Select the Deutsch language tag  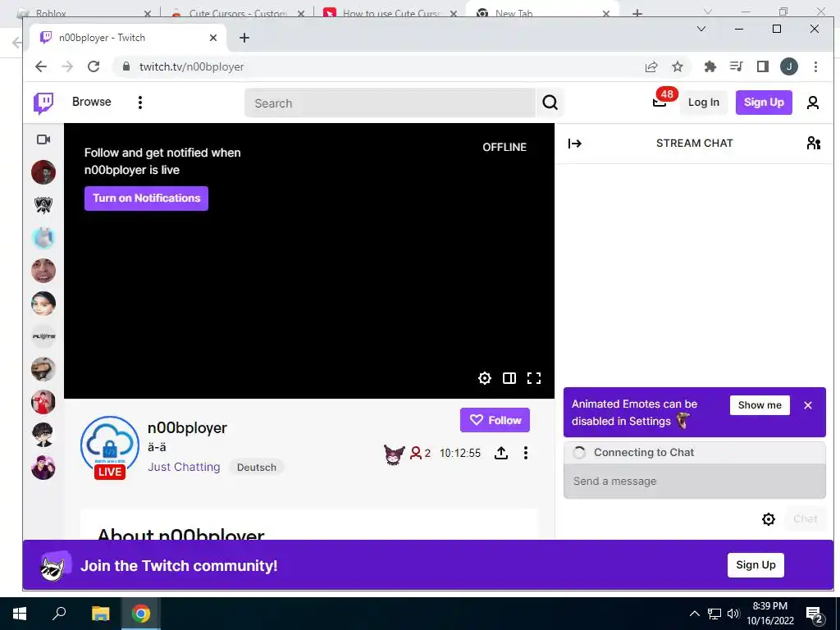pos(256,467)
